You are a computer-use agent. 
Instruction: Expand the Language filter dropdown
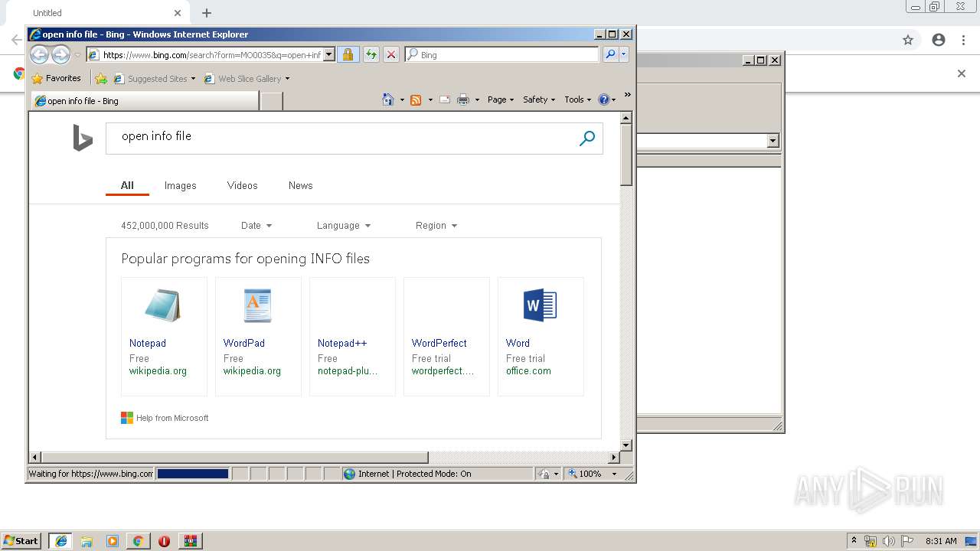click(x=344, y=226)
